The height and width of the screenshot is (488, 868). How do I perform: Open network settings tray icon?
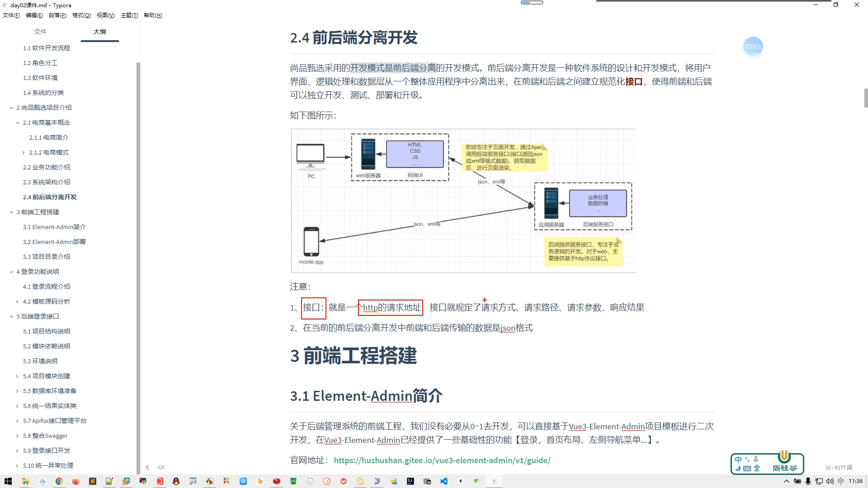click(819, 481)
